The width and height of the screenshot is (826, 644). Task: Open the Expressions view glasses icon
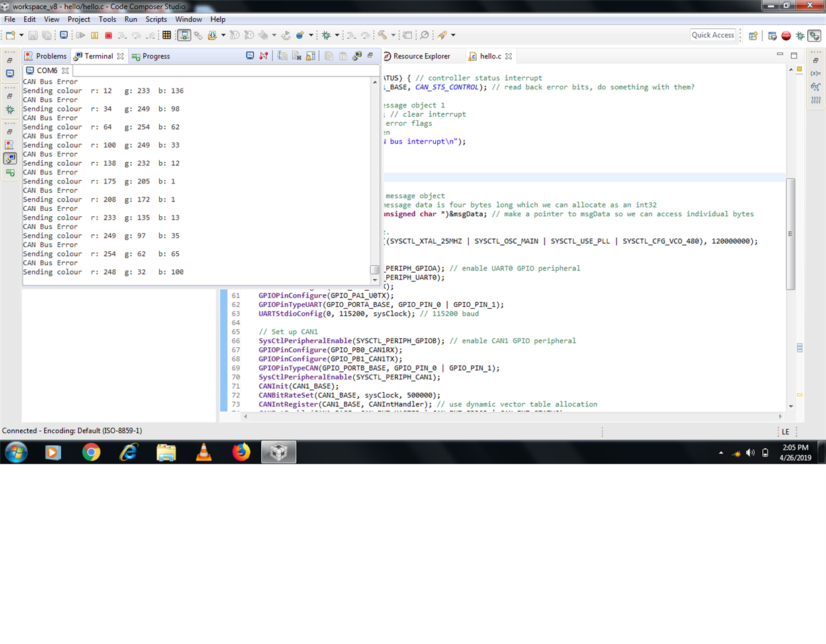point(816,87)
